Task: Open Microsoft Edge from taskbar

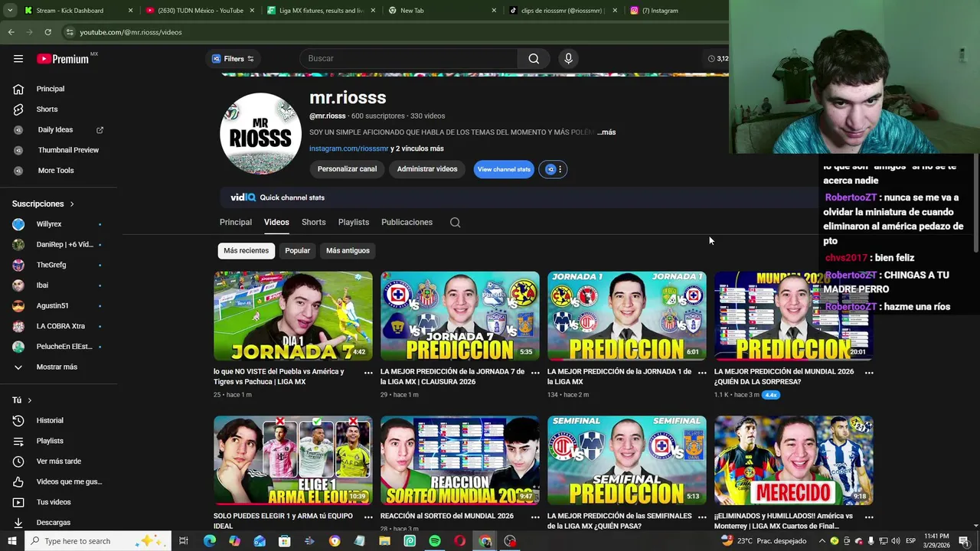Action: pos(210,541)
